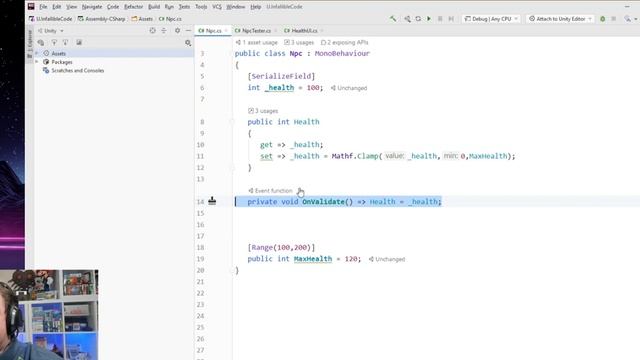Click the Rider application logo icon

tap(31, 7)
